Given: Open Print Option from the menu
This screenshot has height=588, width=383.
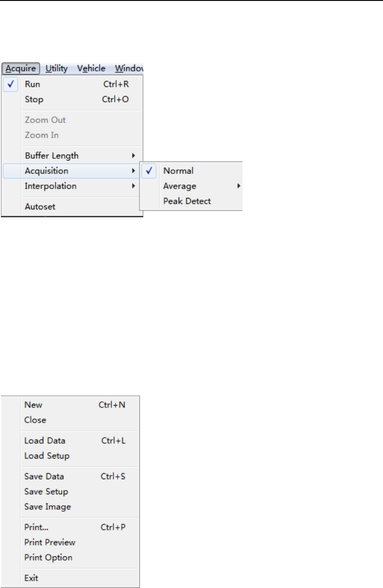Looking at the screenshot, I should 71,557.
